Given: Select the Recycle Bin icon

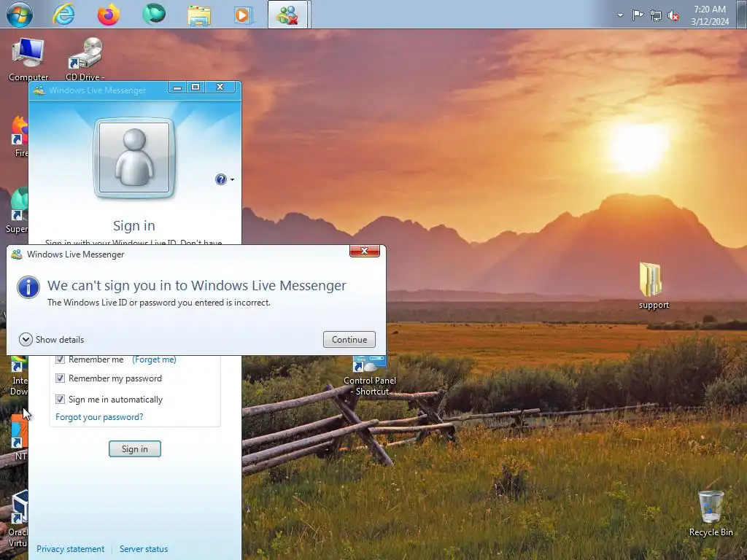Looking at the screenshot, I should [711, 514].
